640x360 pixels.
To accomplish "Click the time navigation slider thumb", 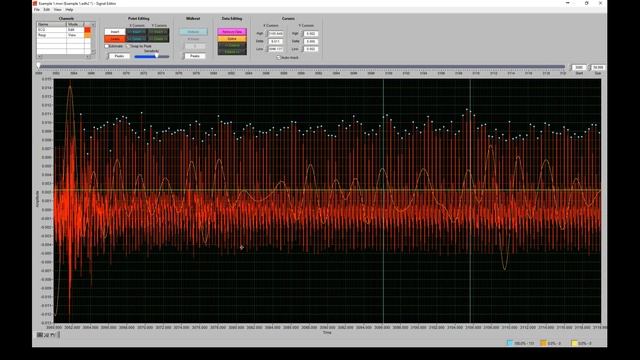I will pyautogui.click(x=38, y=66).
